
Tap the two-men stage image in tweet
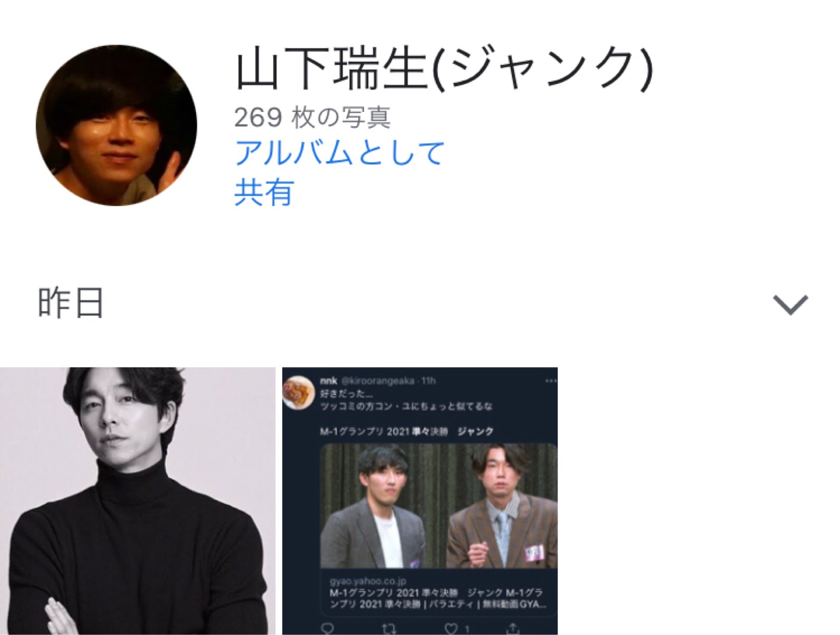click(439, 506)
